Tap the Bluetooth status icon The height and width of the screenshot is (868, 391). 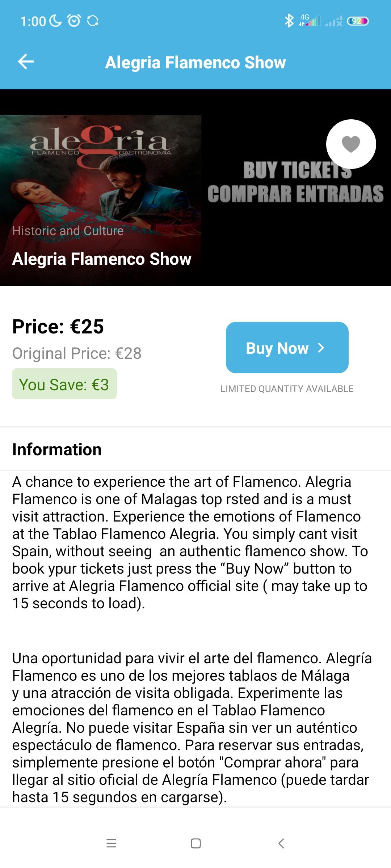[x=289, y=21]
